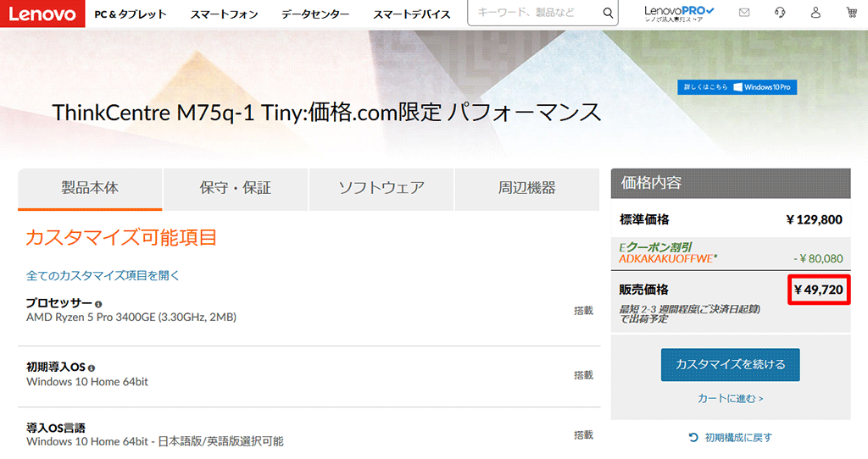868x459 pixels.
Task: Expand the 導入OS言語 row
Action: point(309,434)
